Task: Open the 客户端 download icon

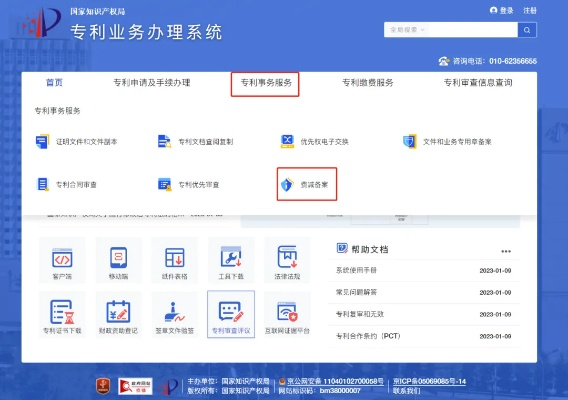Action: [x=62, y=258]
